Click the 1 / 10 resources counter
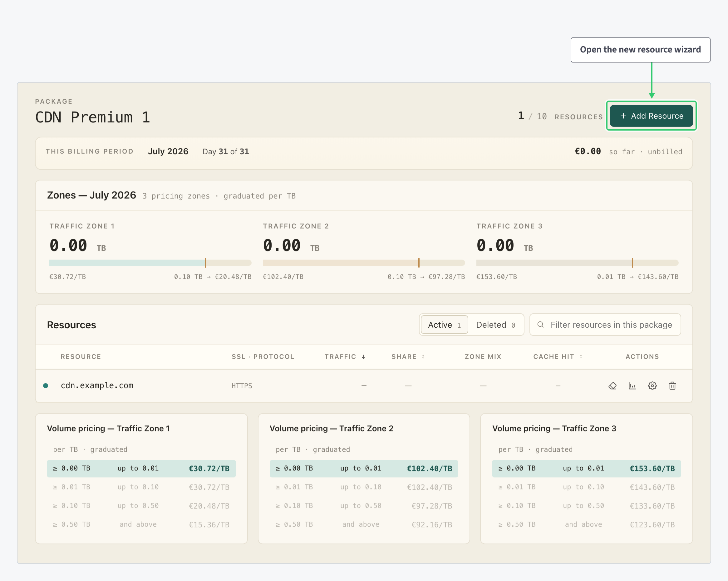This screenshot has width=728, height=581. coord(560,116)
